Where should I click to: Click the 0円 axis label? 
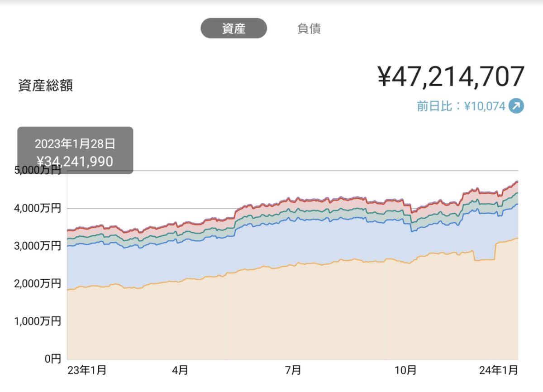click(x=52, y=359)
